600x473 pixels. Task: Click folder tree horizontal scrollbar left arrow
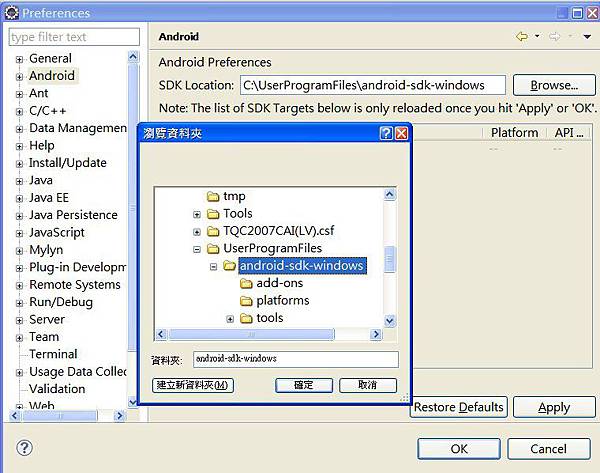pyautogui.click(x=161, y=334)
